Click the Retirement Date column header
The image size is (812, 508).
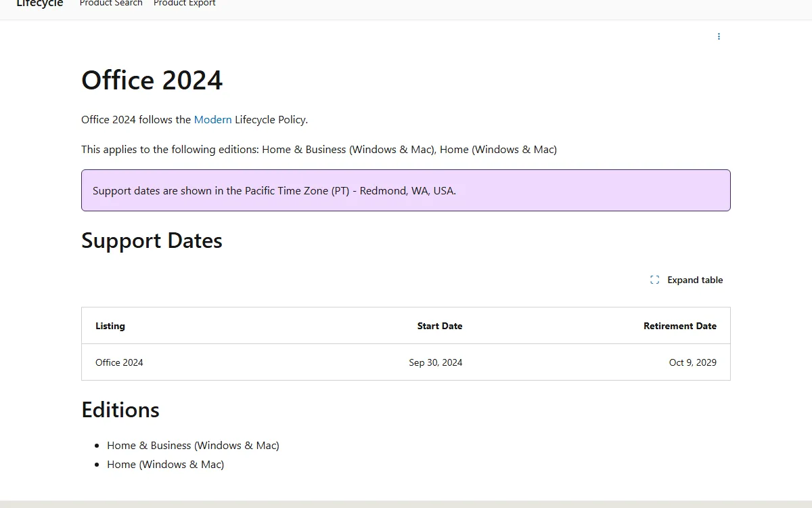click(680, 326)
